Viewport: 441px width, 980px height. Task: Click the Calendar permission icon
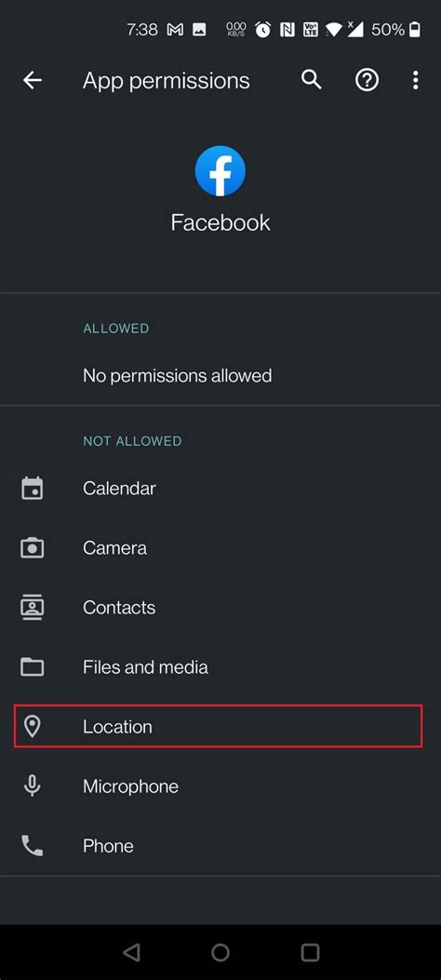pos(33,488)
